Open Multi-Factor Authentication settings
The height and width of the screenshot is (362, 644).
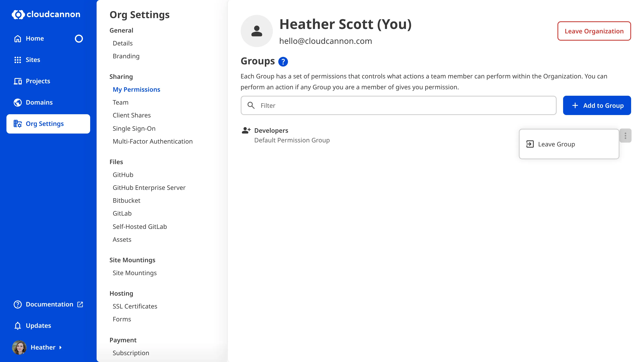pyautogui.click(x=153, y=141)
